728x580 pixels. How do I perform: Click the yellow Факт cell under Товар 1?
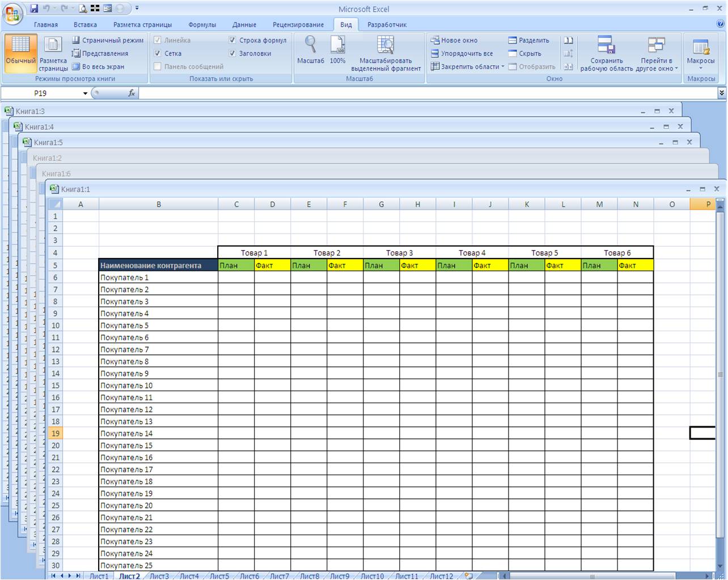[x=272, y=265]
